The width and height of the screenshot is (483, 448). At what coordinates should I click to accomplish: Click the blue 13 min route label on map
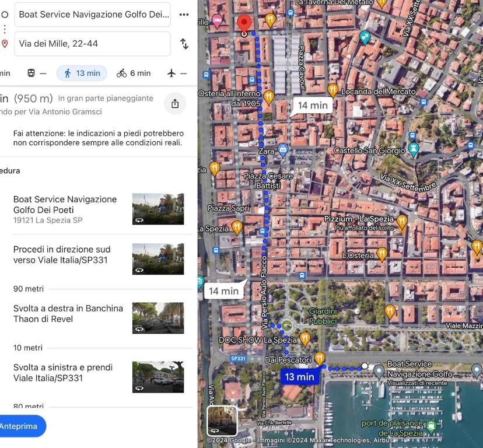tap(299, 376)
